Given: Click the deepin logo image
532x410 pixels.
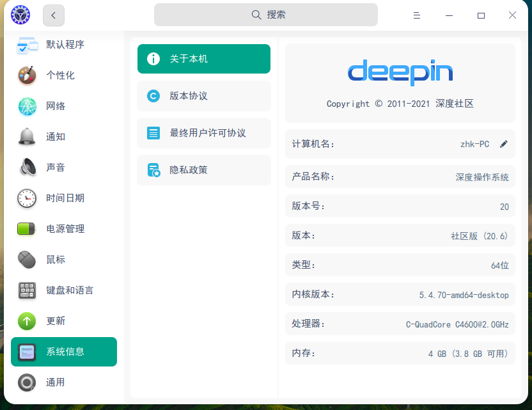Looking at the screenshot, I should tap(400, 73).
